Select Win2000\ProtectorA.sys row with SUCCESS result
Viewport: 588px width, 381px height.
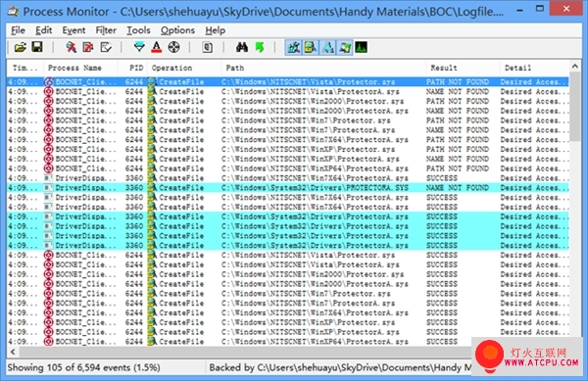[288, 284]
